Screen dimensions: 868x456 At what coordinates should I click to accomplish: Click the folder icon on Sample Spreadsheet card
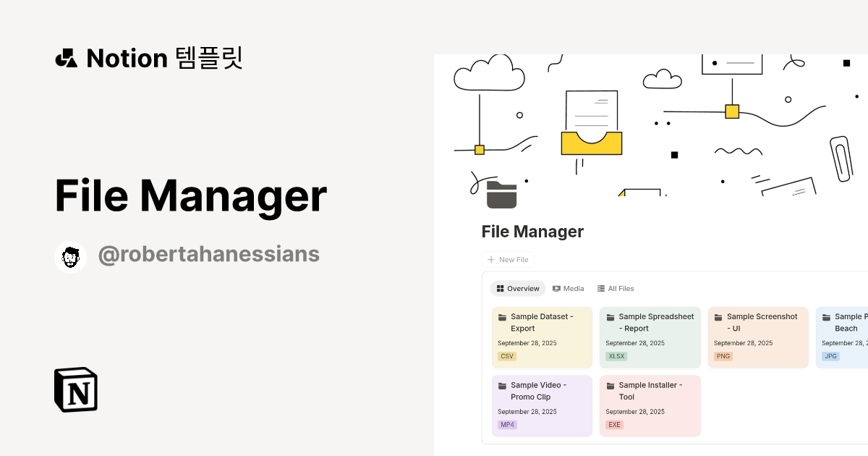(x=611, y=316)
